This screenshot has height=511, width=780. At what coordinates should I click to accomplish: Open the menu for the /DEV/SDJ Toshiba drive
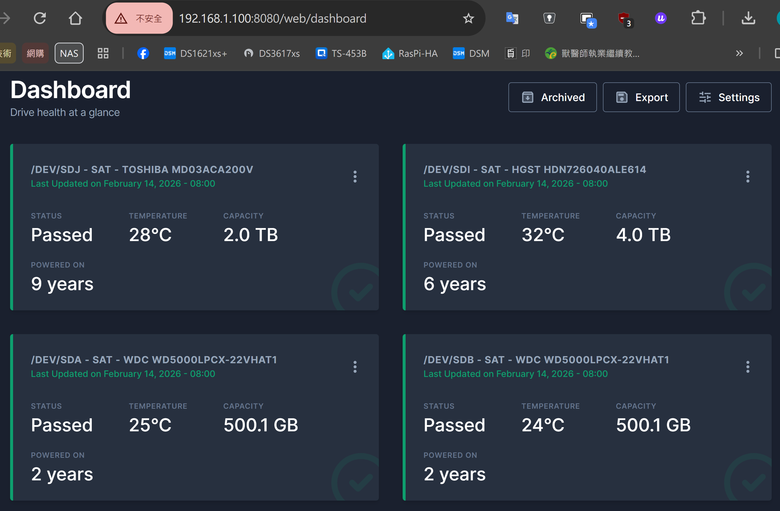(x=355, y=177)
